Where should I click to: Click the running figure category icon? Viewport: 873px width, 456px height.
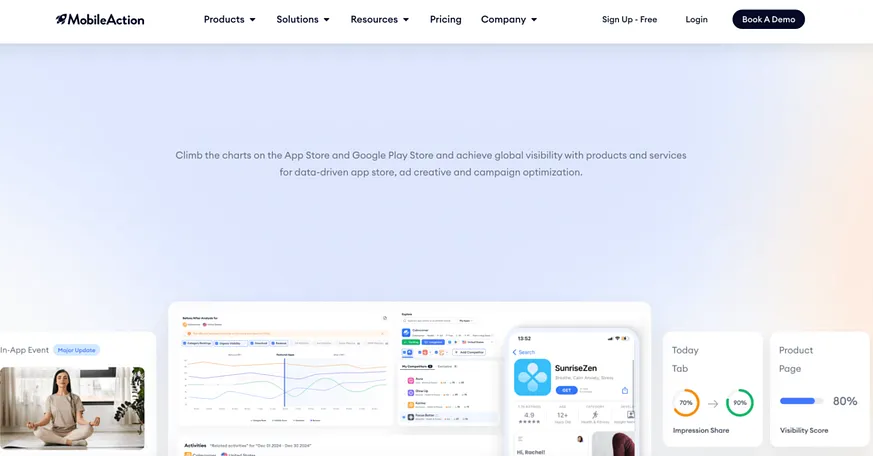tap(595, 415)
